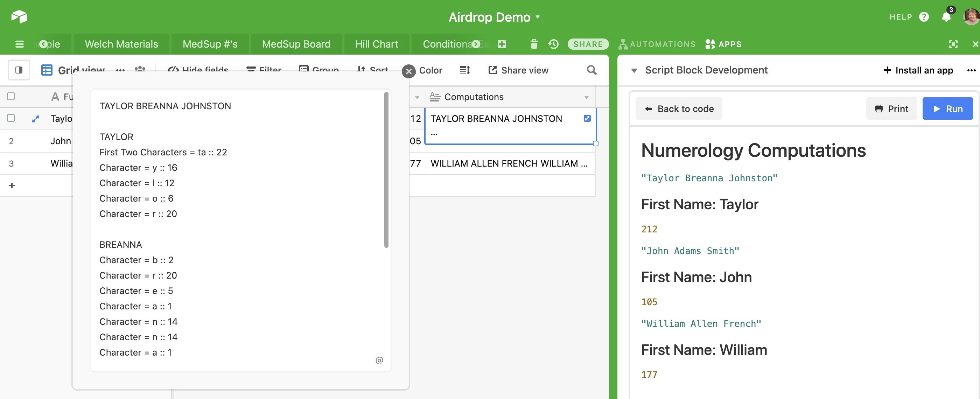Open the Airdrop Demo base menu

[494, 17]
